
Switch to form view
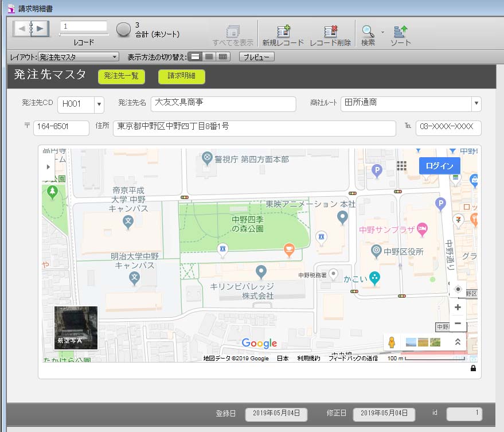pyautogui.click(x=195, y=57)
